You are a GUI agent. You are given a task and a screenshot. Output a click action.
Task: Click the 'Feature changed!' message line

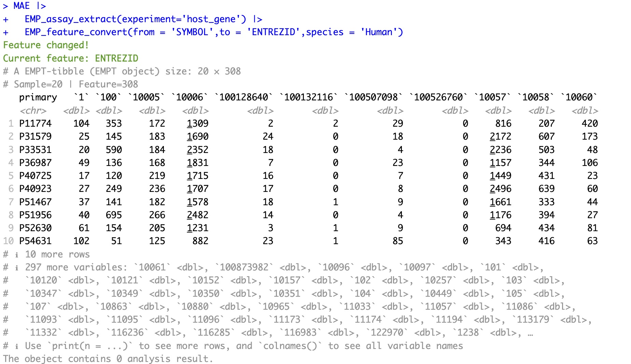pos(46,45)
